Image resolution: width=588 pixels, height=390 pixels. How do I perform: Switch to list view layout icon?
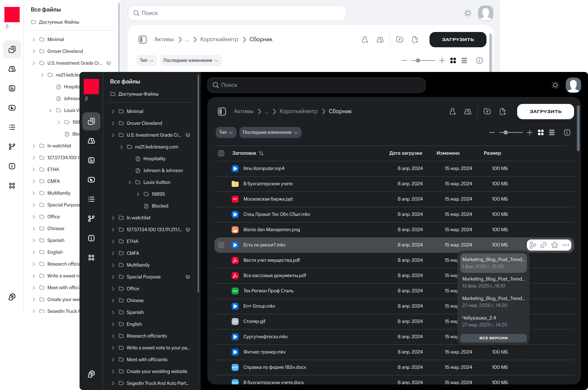552,132
